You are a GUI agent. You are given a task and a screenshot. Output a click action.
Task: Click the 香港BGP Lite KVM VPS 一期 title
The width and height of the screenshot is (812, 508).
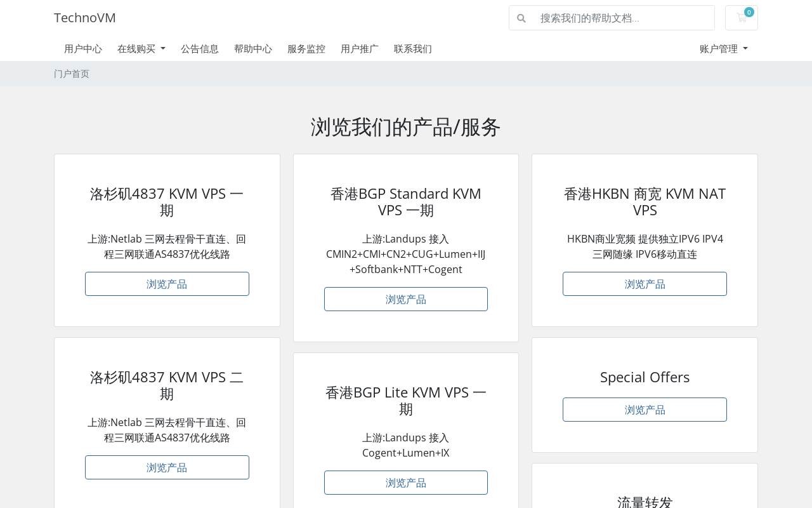pyautogui.click(x=406, y=401)
